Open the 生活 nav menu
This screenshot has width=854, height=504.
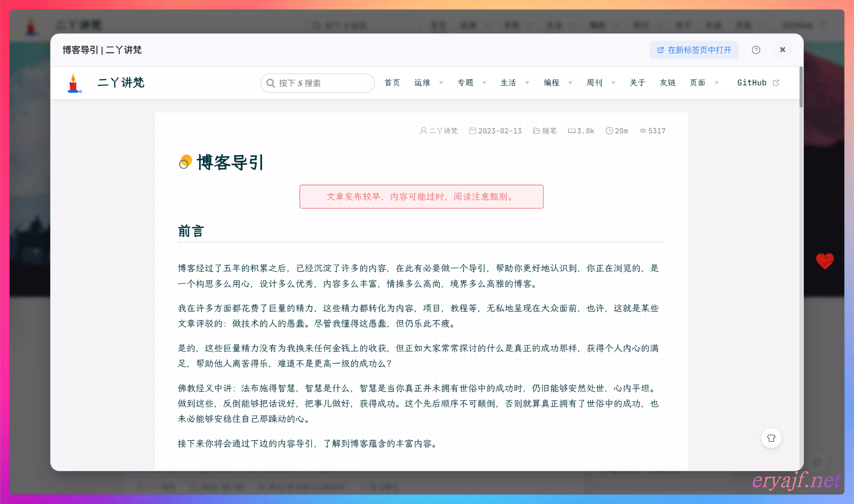tap(508, 83)
